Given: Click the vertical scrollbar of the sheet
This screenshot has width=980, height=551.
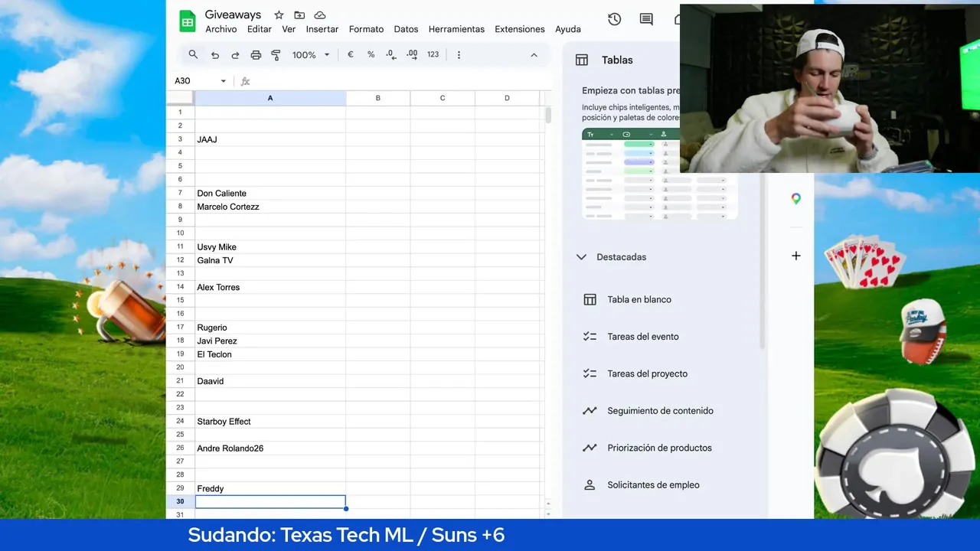Looking at the screenshot, I should pyautogui.click(x=548, y=115).
